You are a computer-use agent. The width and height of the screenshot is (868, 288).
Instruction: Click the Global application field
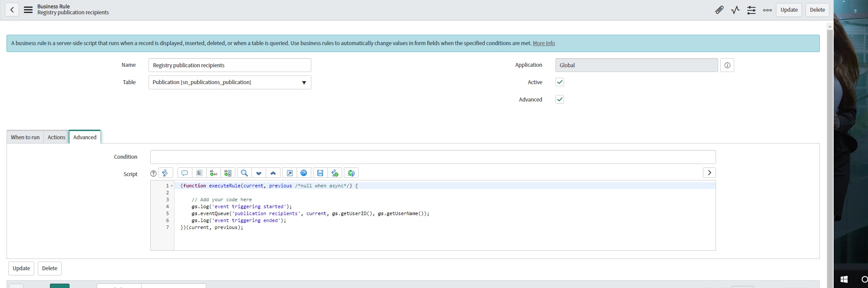637,65
